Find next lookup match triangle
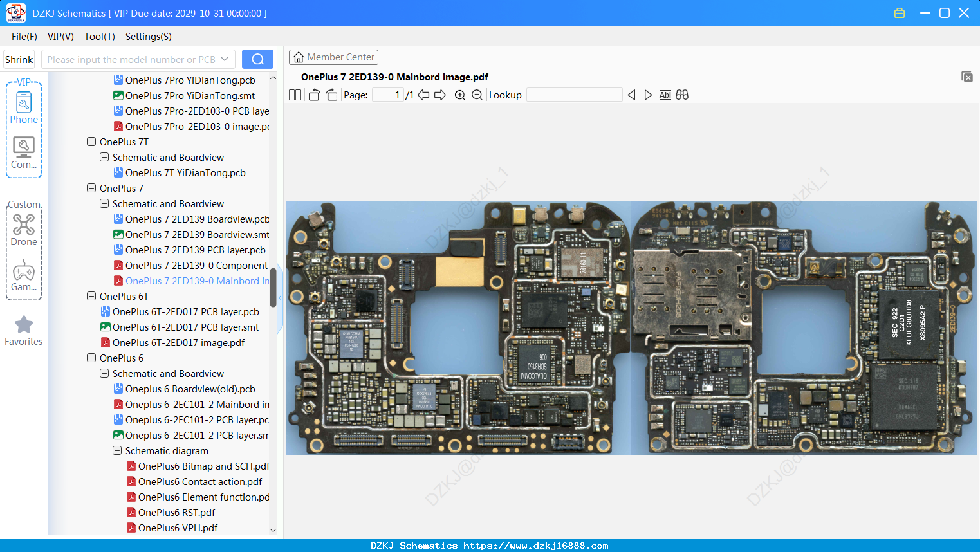980x552 pixels. (648, 95)
